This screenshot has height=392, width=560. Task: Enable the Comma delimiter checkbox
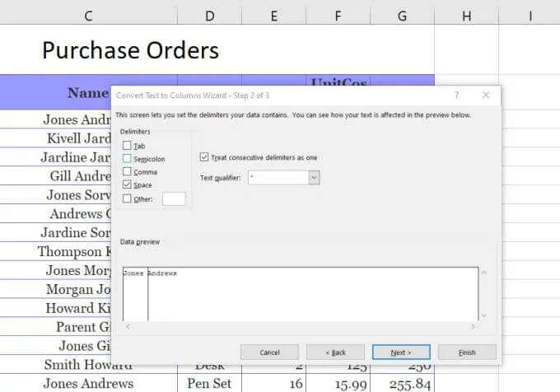pos(127,171)
